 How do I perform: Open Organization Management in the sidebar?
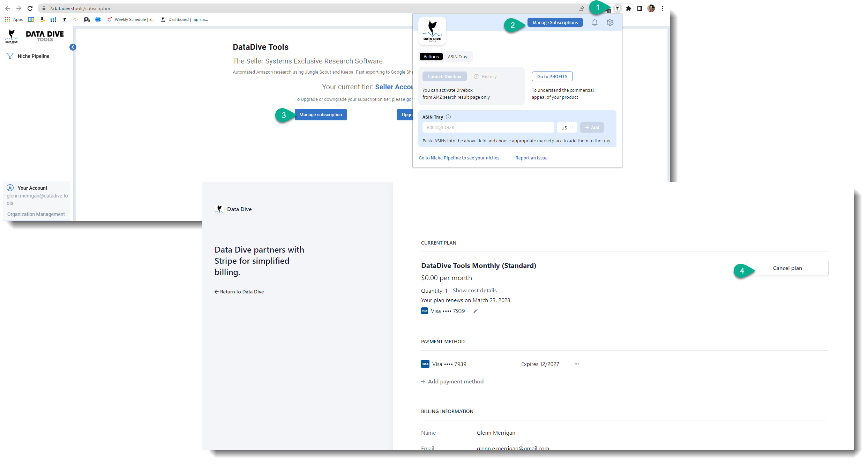coord(36,214)
